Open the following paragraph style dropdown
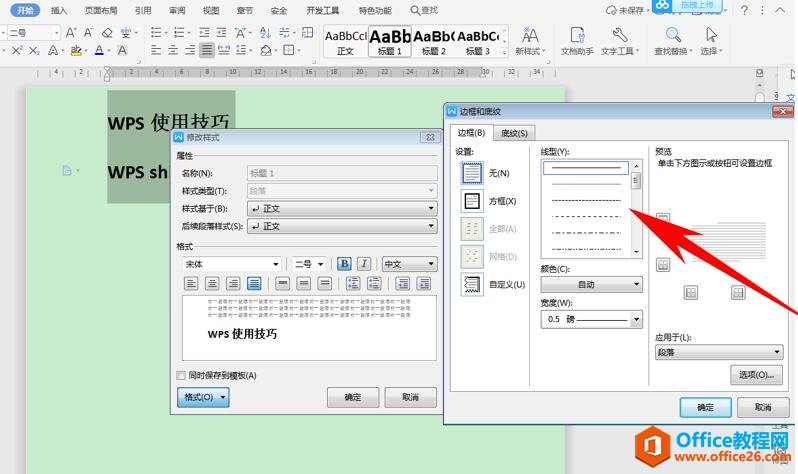 pyautogui.click(x=342, y=226)
